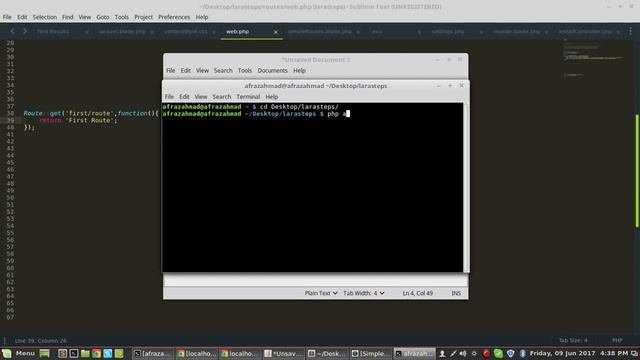
Task: Open Help menu in Unsaved Document window
Action: click(x=299, y=71)
